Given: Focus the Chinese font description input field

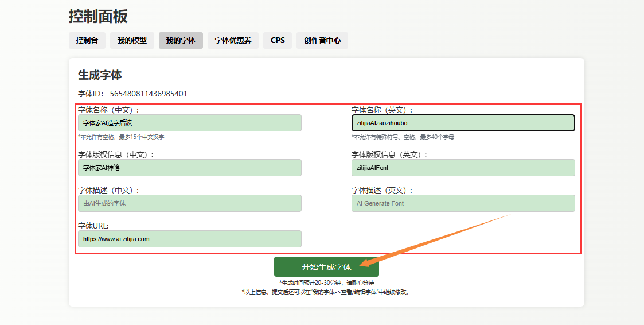Looking at the screenshot, I should coord(189,203).
